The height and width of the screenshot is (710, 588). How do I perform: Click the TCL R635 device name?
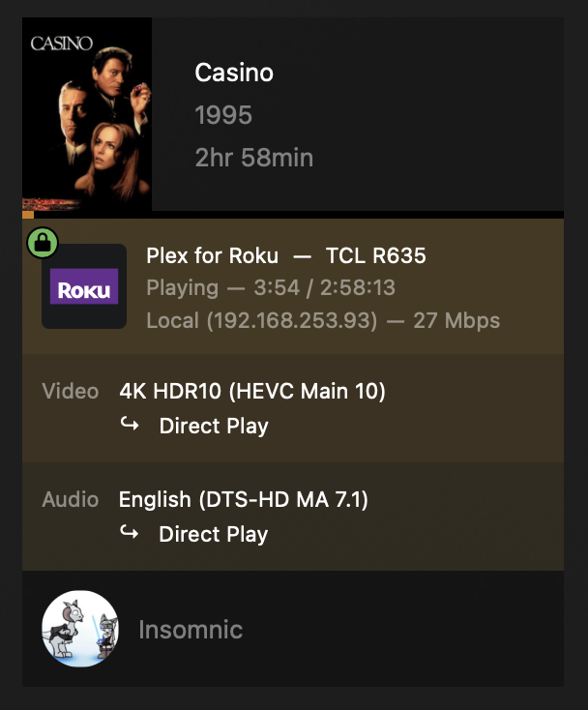tap(376, 256)
